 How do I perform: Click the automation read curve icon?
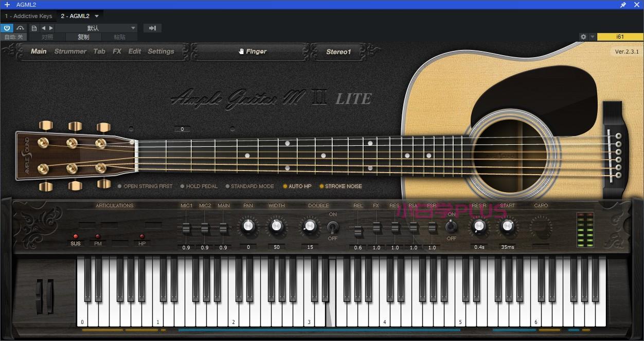[x=20, y=28]
